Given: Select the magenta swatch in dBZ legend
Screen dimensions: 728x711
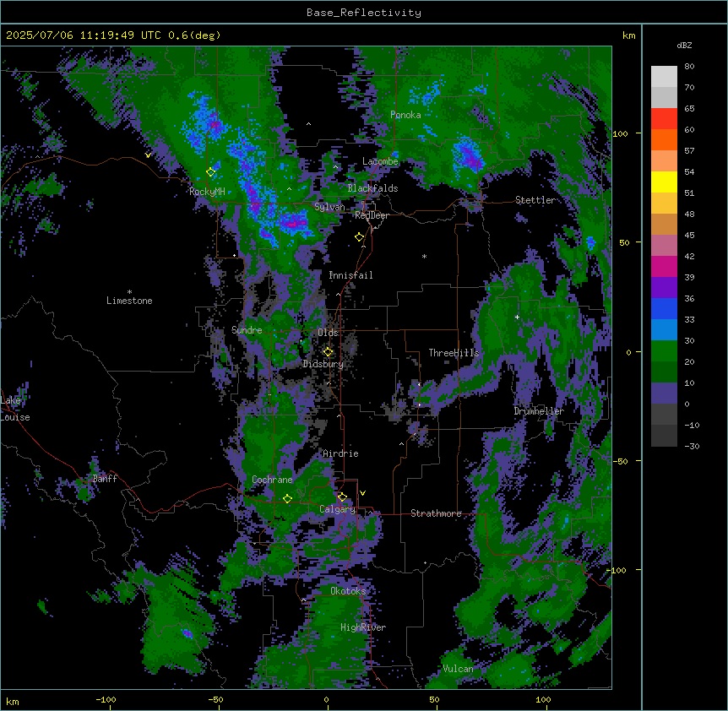Looking at the screenshot, I should (664, 266).
